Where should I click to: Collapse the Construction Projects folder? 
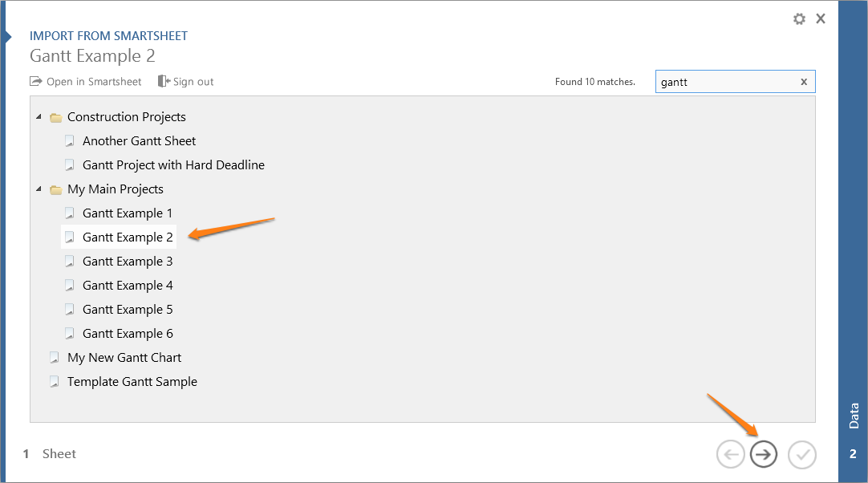click(38, 117)
